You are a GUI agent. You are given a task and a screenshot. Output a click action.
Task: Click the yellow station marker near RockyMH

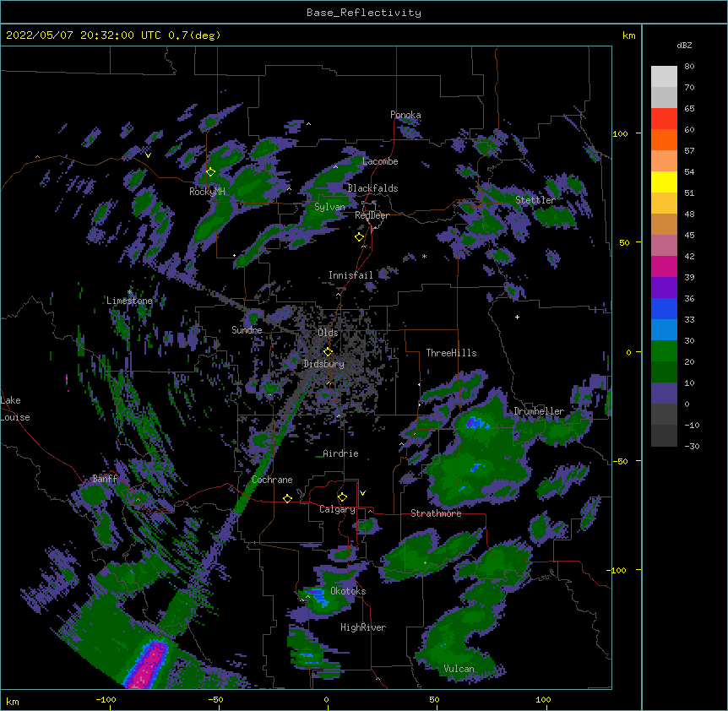coord(210,171)
